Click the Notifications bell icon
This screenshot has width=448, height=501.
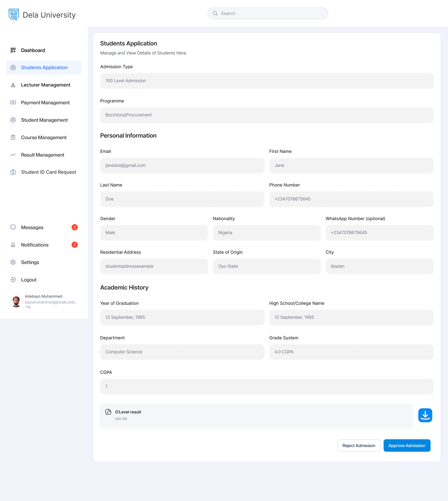(x=13, y=245)
